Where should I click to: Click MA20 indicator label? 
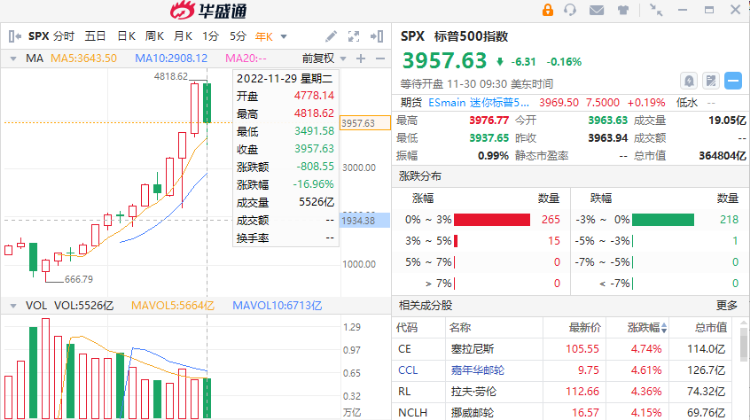click(245, 58)
